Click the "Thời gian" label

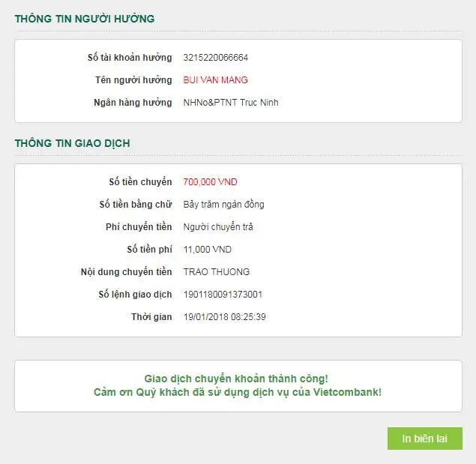click(151, 317)
